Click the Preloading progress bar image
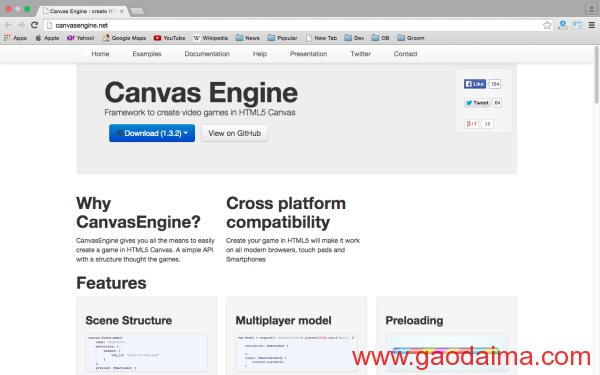This screenshot has width=600, height=375. click(447, 353)
